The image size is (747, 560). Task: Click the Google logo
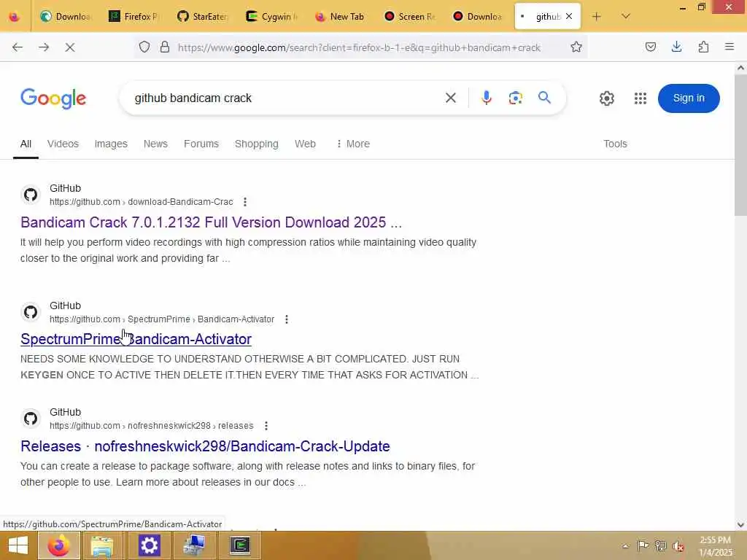(53, 98)
